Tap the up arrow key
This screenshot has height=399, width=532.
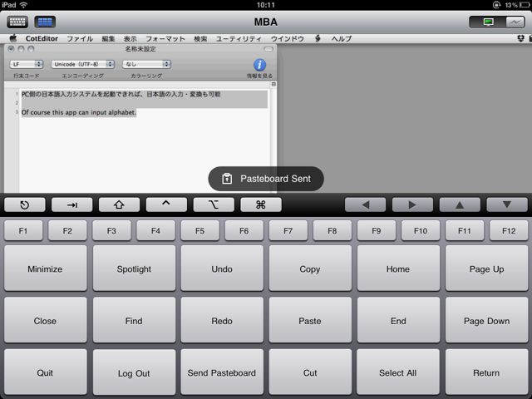click(x=460, y=205)
